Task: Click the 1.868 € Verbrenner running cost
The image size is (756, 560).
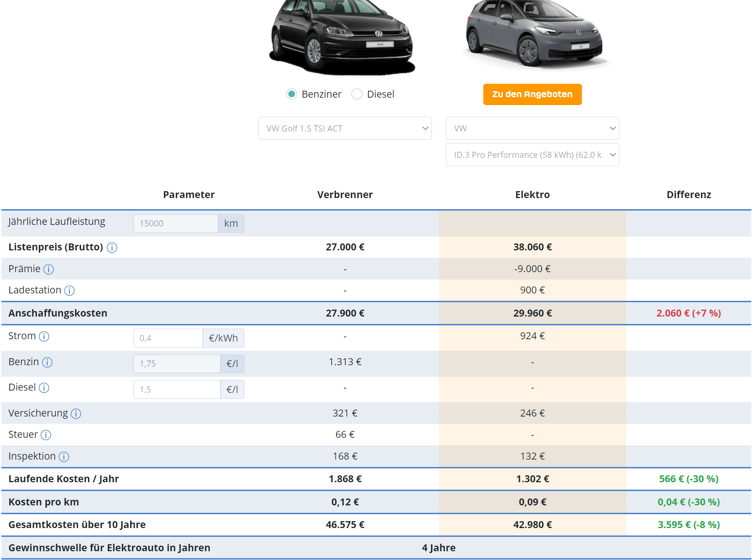Action: pyautogui.click(x=345, y=479)
